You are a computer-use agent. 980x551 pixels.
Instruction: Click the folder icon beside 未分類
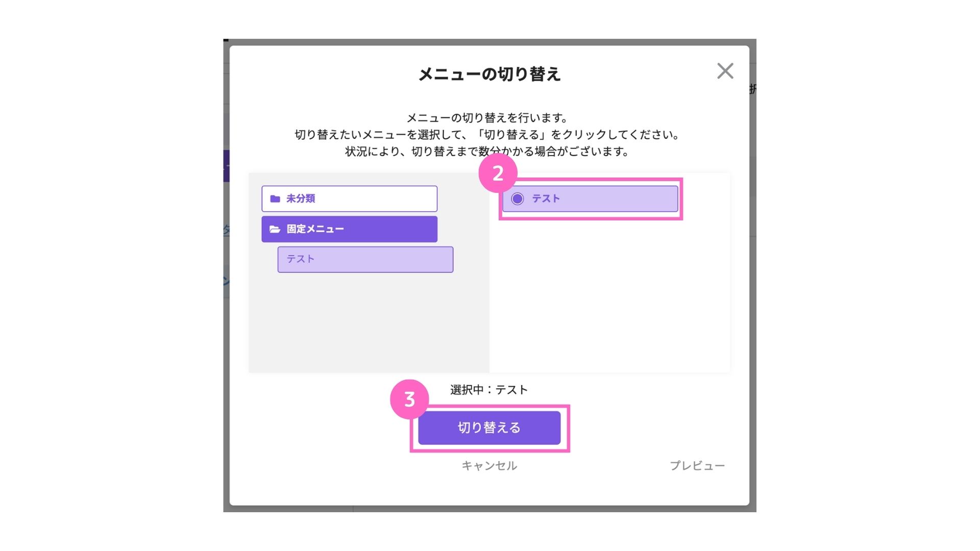click(275, 198)
